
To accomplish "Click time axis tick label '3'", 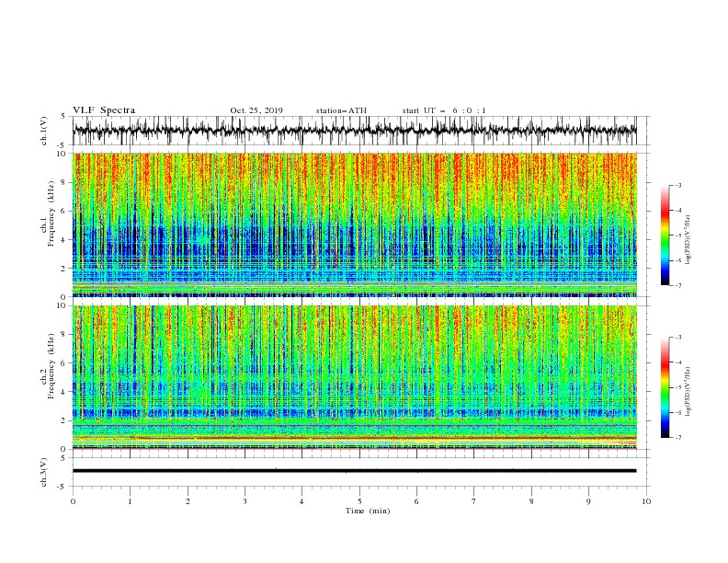I will click(x=245, y=501).
